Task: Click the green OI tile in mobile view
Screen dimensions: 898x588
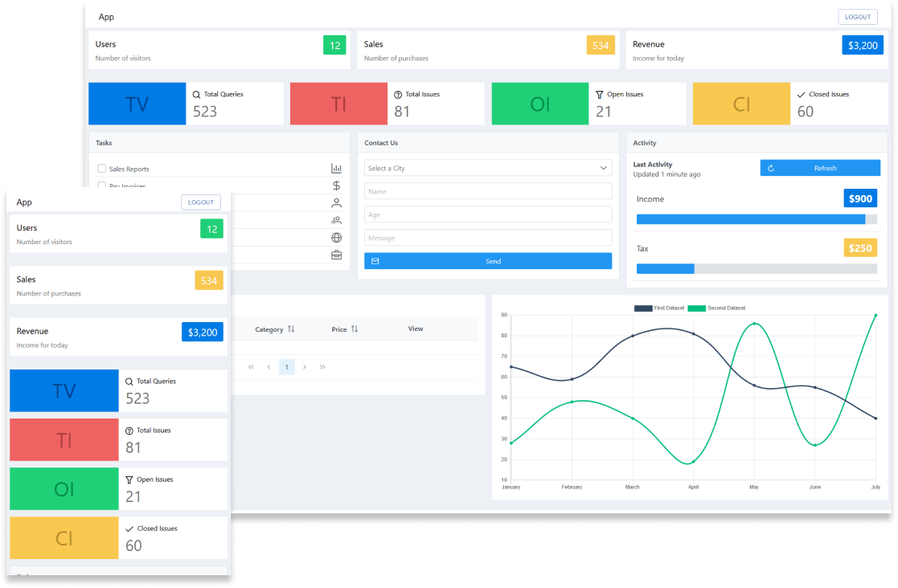Action: 64,489
